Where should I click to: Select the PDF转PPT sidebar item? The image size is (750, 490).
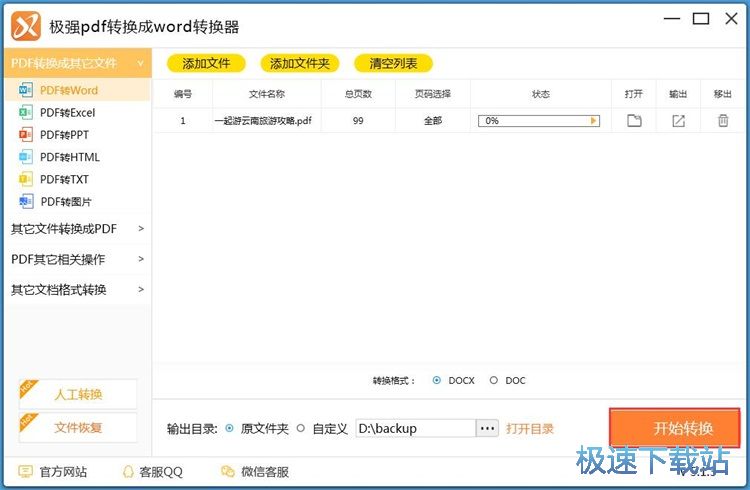tap(77, 135)
